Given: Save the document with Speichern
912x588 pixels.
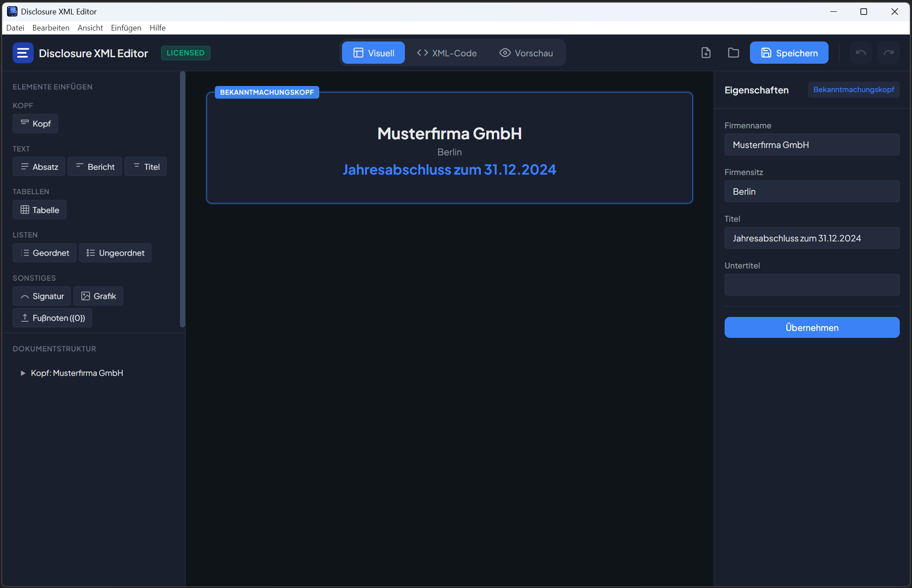Looking at the screenshot, I should pyautogui.click(x=789, y=52).
